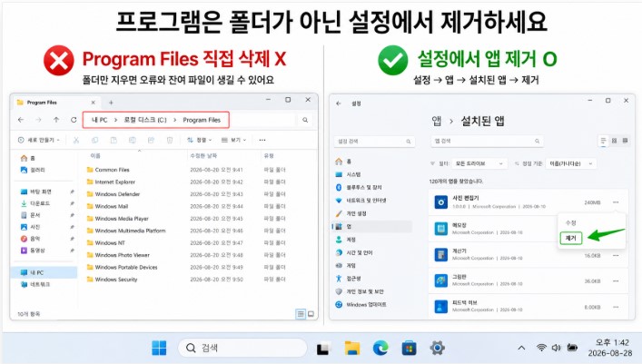Open three-dot menu for 사진 편집기
The width and height of the screenshot is (642, 364).
tap(616, 202)
